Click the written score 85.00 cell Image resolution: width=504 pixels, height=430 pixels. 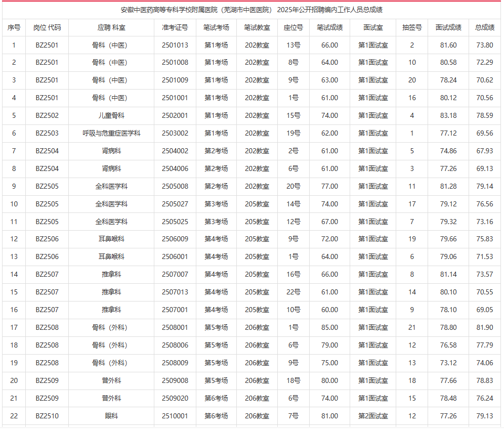(329, 327)
